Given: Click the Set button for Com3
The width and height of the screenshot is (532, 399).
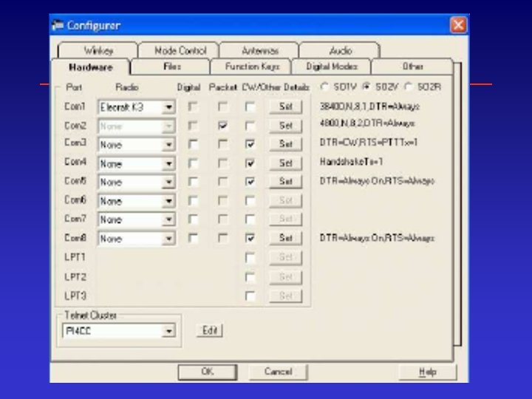Looking at the screenshot, I should point(285,144).
